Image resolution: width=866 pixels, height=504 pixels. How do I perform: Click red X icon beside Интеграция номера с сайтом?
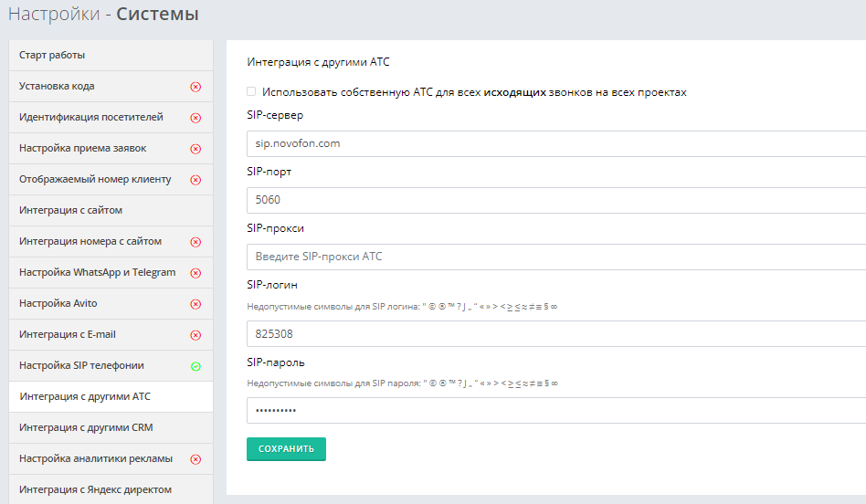tap(195, 242)
